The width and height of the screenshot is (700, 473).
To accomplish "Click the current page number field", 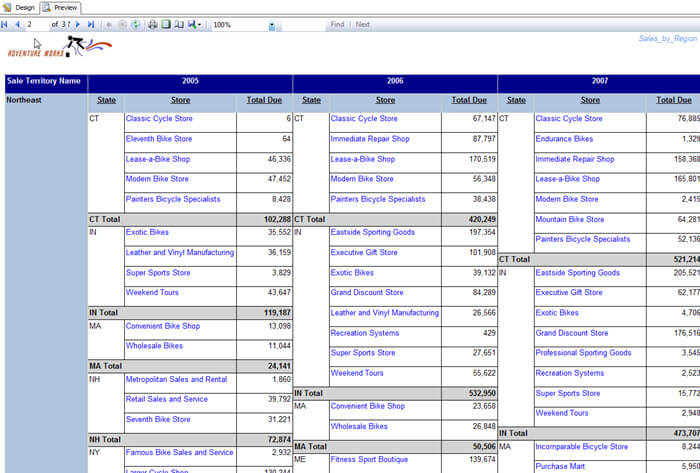I will pyautogui.click(x=36, y=25).
